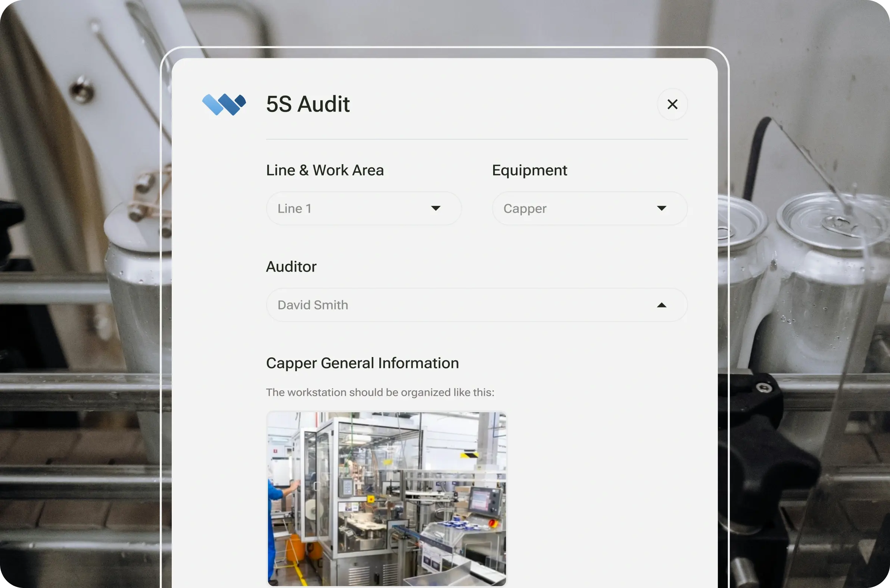
Task: Open the workstation reference photo
Action: coord(386,498)
